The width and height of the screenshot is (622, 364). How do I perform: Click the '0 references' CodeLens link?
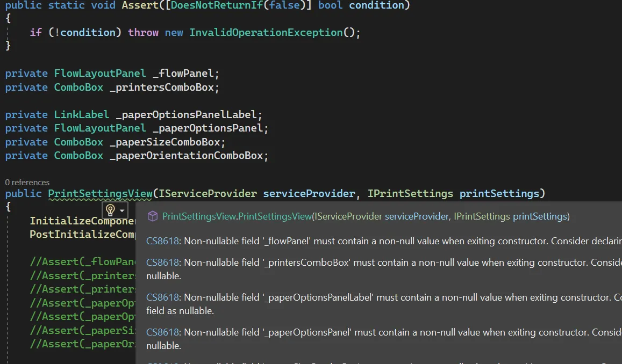point(27,182)
